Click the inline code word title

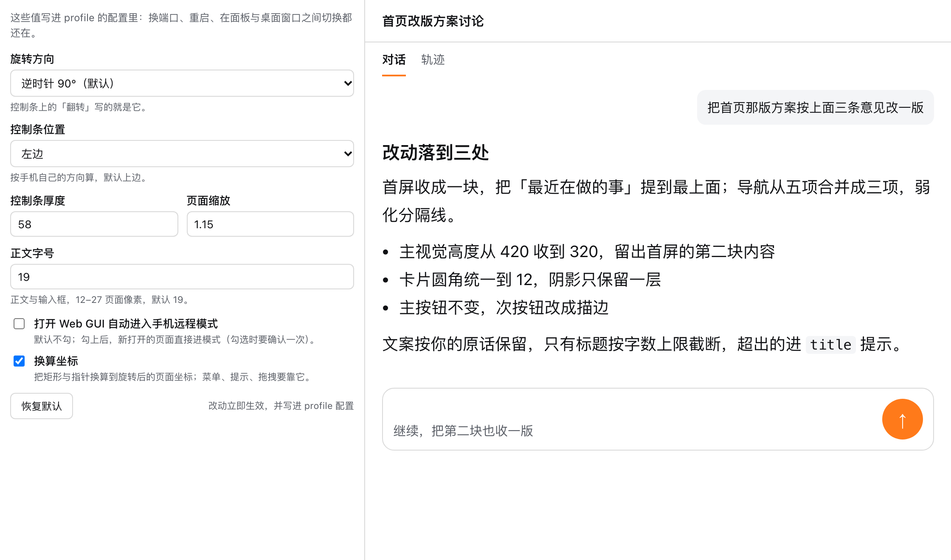pos(830,344)
